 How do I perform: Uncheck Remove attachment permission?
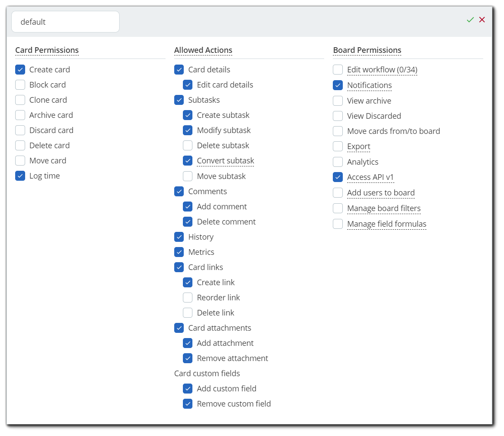pos(188,358)
